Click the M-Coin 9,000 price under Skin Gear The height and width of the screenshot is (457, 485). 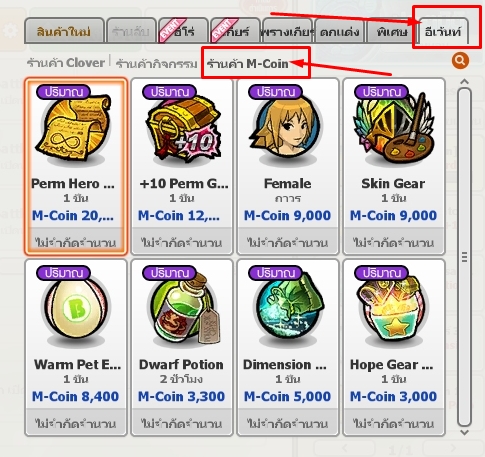[x=393, y=215]
